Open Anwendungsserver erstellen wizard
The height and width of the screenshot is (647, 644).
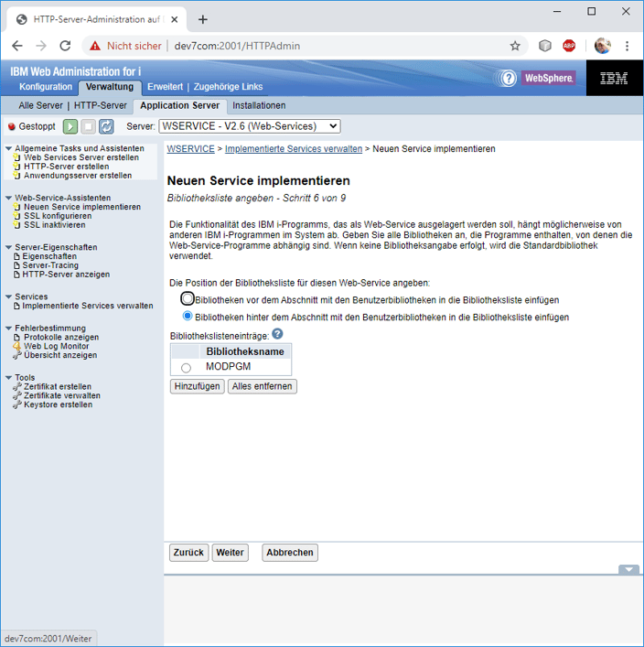[x=78, y=176]
